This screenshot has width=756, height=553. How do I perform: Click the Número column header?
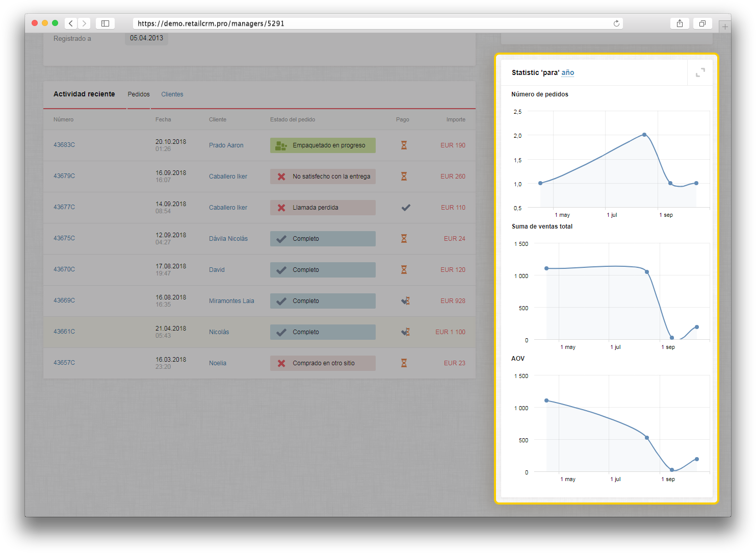(63, 119)
